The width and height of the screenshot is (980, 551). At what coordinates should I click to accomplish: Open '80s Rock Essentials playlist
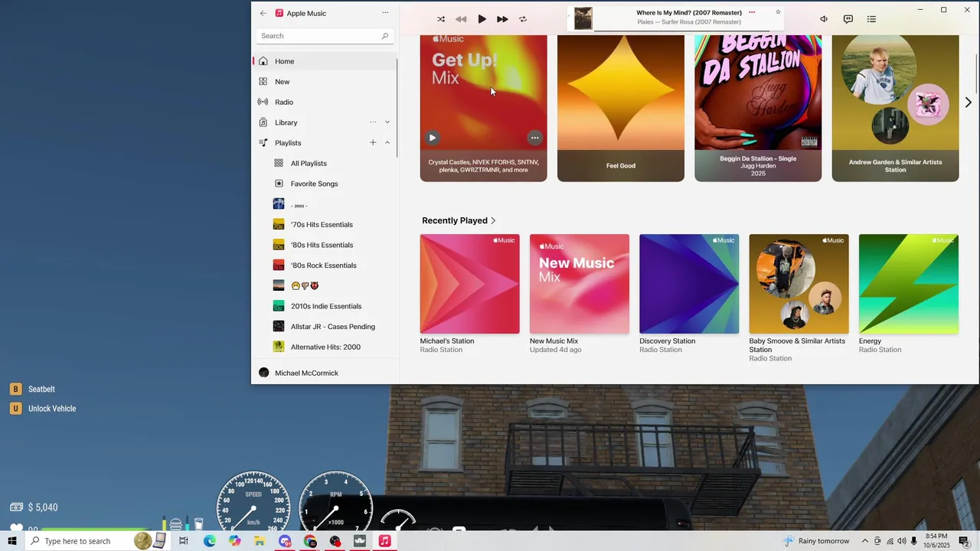[x=325, y=266]
